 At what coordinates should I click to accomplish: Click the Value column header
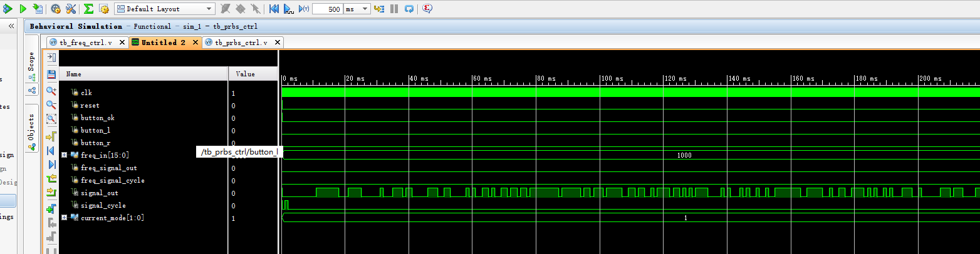click(x=253, y=74)
